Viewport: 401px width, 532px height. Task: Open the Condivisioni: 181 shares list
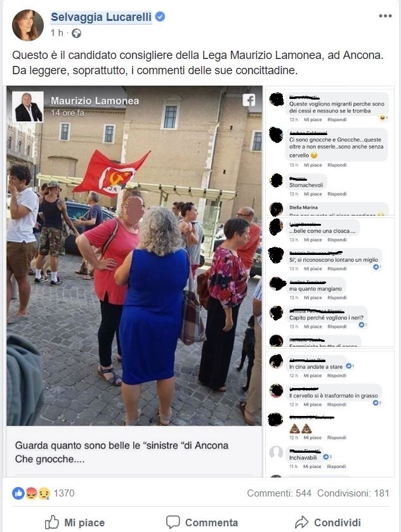point(353,493)
